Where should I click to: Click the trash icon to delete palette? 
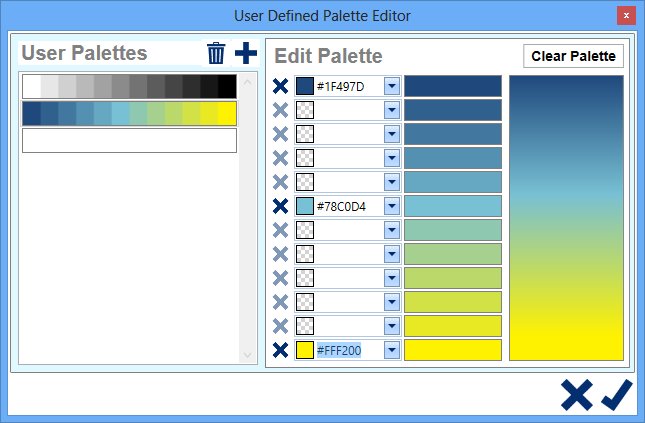coord(216,54)
